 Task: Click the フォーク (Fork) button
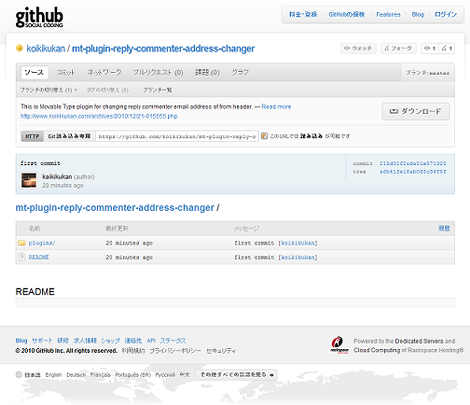(398, 48)
